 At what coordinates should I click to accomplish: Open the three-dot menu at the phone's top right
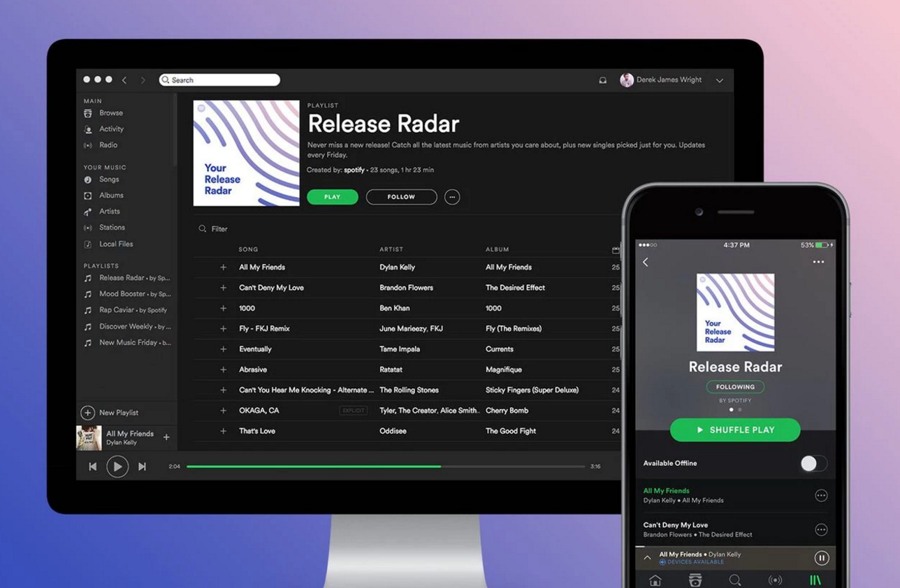(818, 263)
